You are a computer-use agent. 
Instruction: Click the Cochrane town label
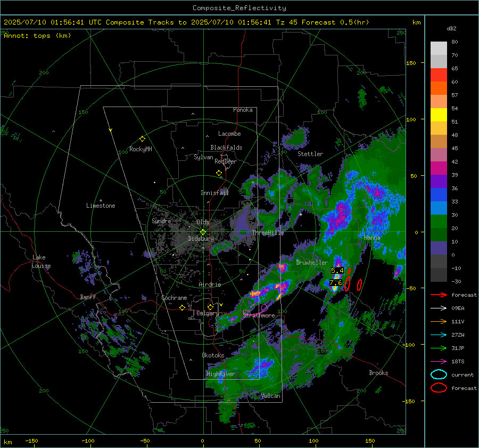coord(174,298)
